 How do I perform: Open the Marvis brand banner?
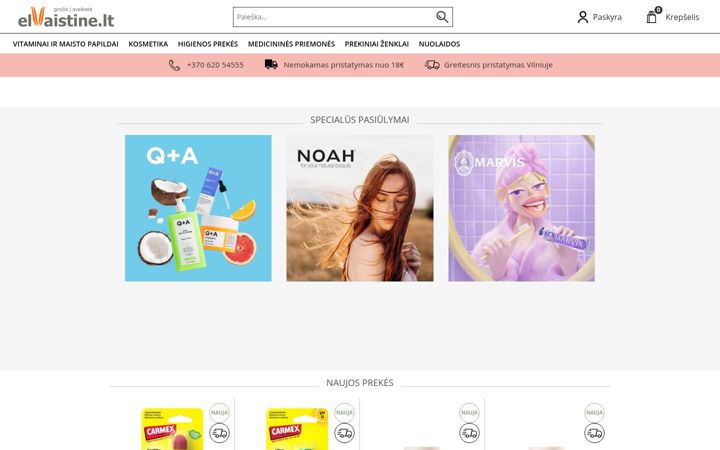[x=521, y=208]
